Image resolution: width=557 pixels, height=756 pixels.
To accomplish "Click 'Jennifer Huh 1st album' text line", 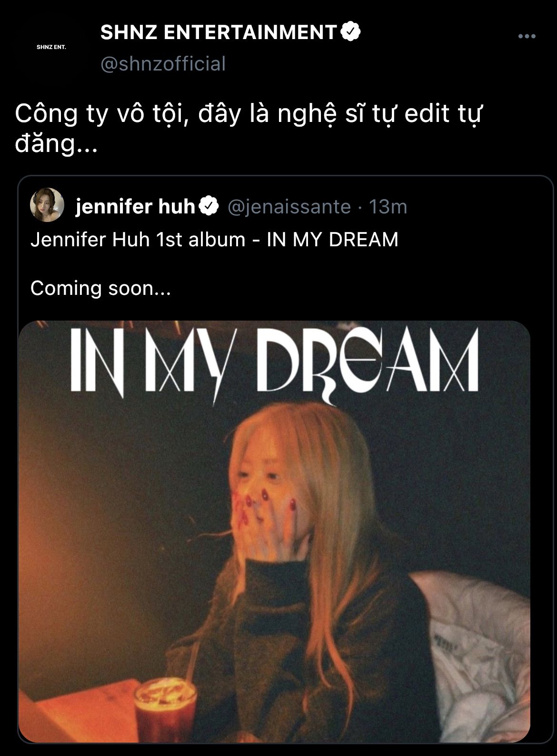I will (x=138, y=239).
